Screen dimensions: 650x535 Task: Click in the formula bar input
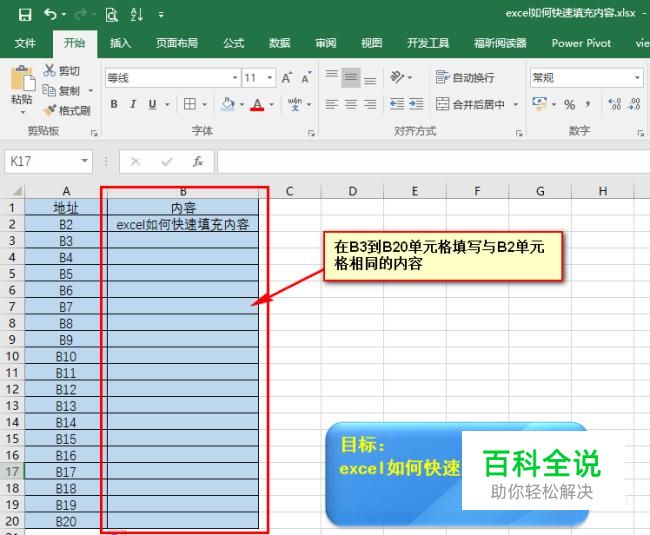pos(433,161)
